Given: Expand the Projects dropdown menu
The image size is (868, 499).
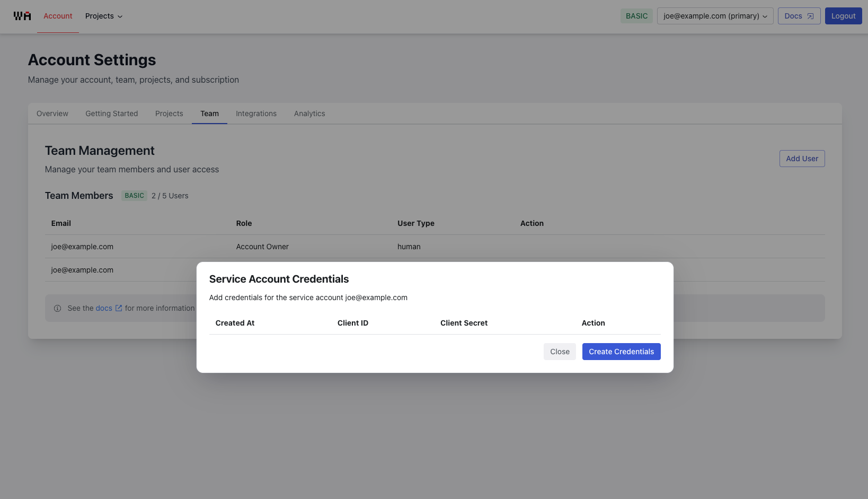Looking at the screenshot, I should (x=103, y=16).
